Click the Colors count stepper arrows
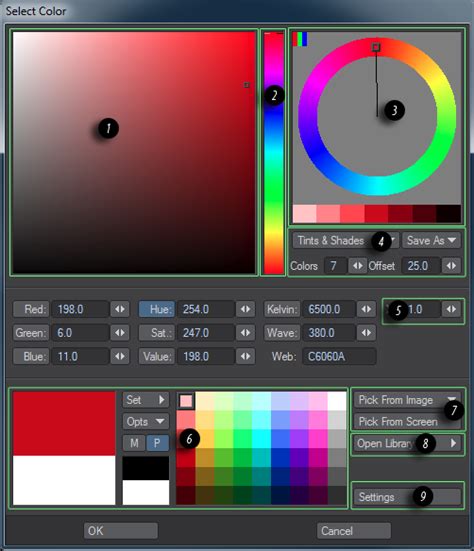The width and height of the screenshot is (474, 551). [x=358, y=266]
